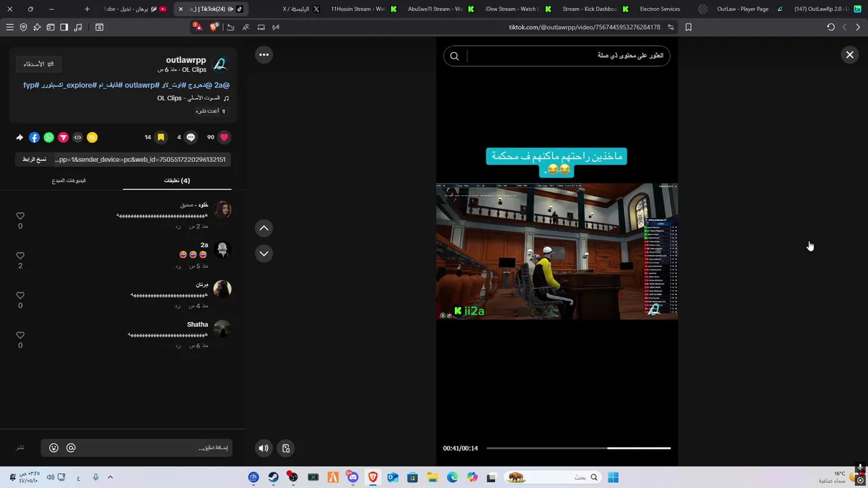Click search magnifier in video search bar
The image size is (868, 488).
pyautogui.click(x=454, y=56)
